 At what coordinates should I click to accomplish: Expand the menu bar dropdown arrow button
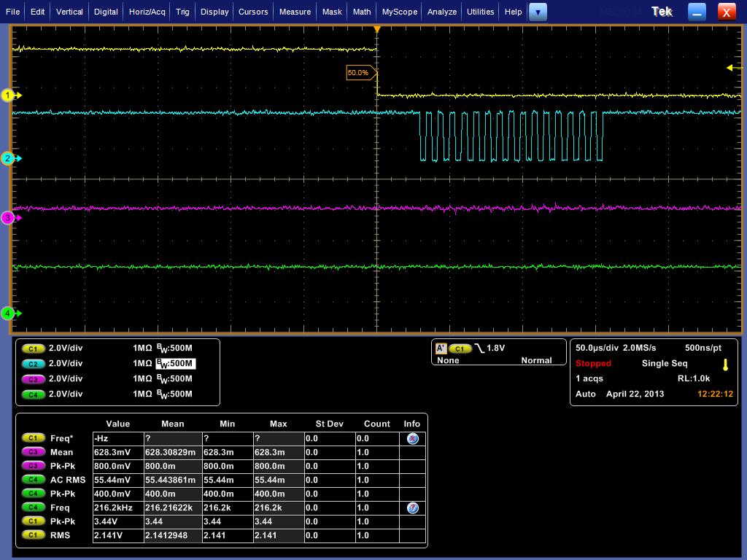(538, 12)
